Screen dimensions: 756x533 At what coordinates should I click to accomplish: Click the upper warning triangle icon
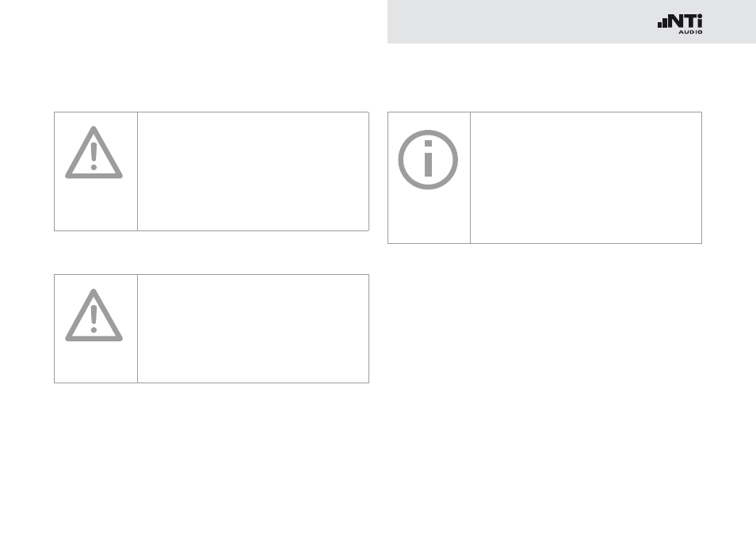click(x=94, y=152)
